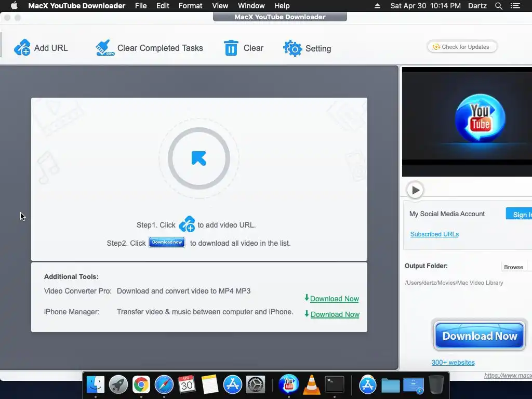Download Now link for Video Converter Pro
The image size is (532, 399).
334,299
